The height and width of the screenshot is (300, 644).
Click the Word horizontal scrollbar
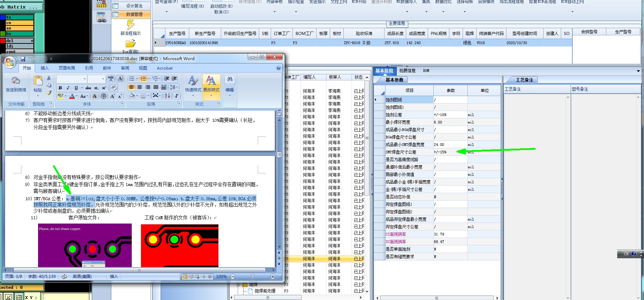point(139,270)
